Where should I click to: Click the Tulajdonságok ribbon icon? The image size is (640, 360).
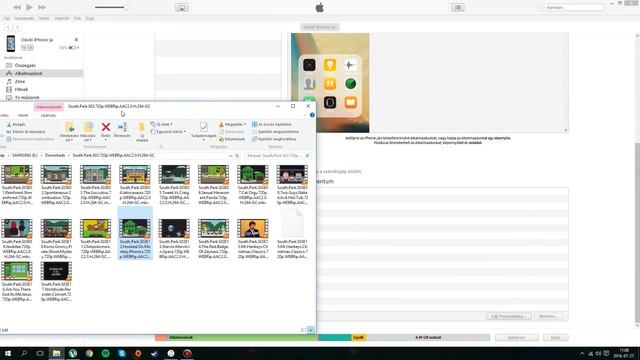pos(204,130)
